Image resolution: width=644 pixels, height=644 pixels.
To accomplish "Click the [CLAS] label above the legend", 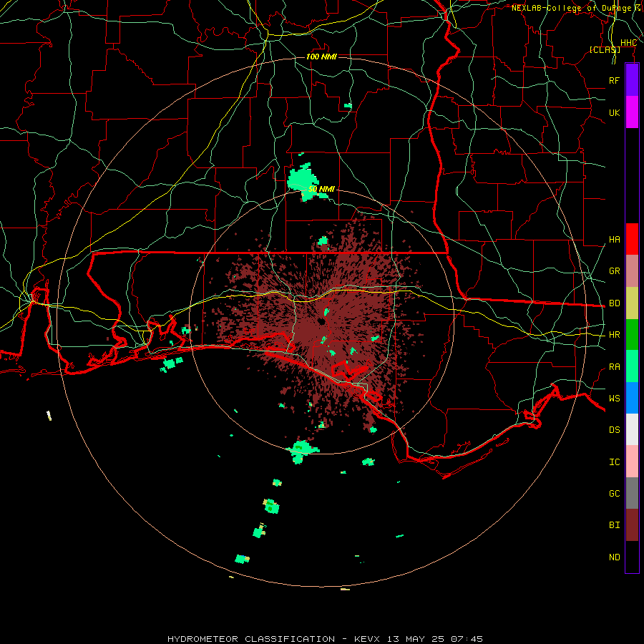I will 605,49.
